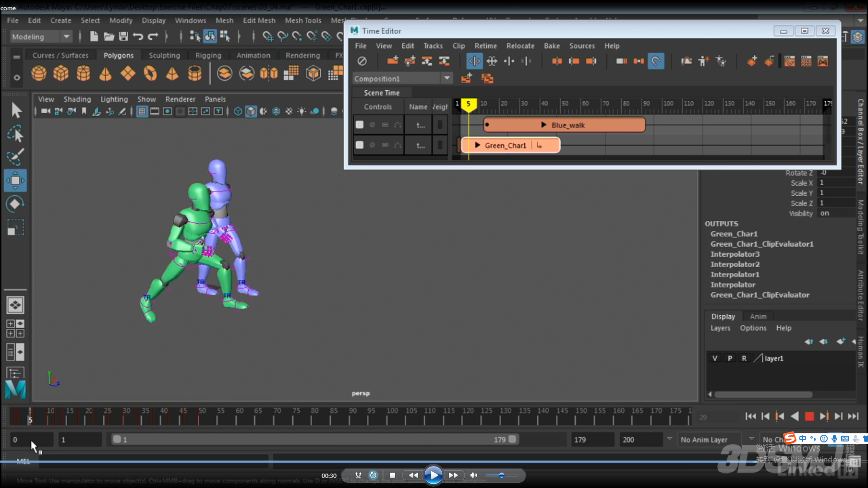Toggle layer1 playback P box
868x488 pixels.
coord(730,358)
